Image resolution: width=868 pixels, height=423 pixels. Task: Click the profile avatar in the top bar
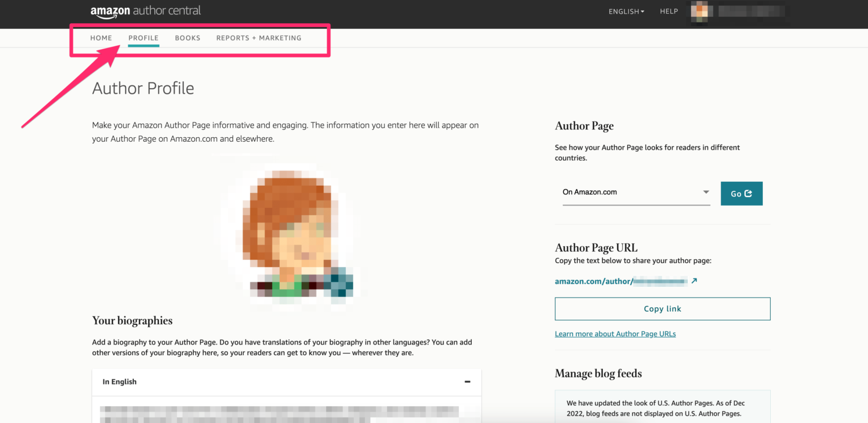point(700,11)
